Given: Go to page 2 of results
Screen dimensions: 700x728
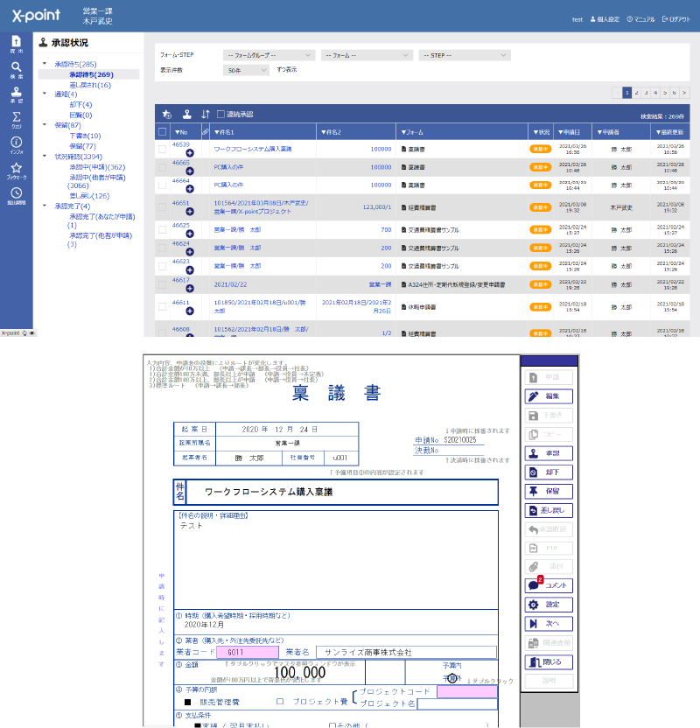Looking at the screenshot, I should 636,93.
